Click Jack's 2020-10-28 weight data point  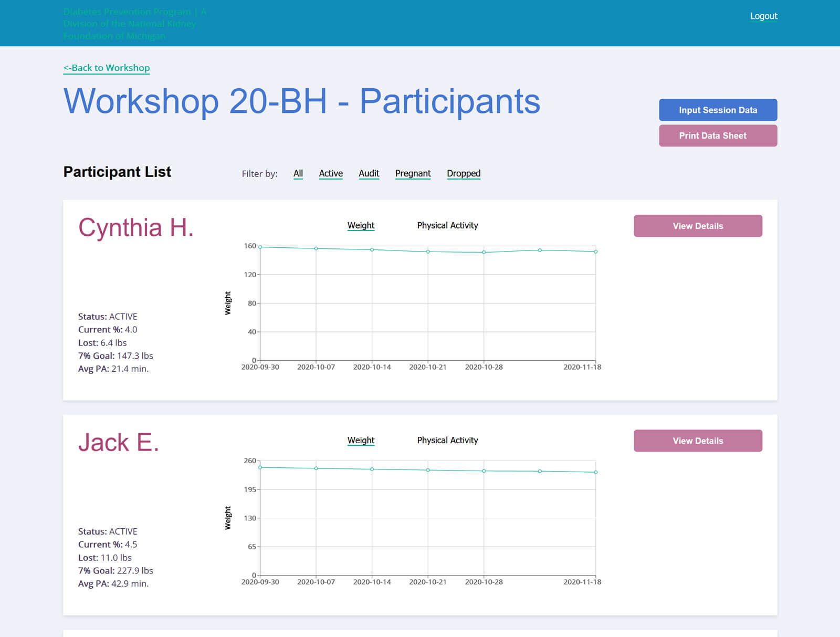[x=484, y=471]
